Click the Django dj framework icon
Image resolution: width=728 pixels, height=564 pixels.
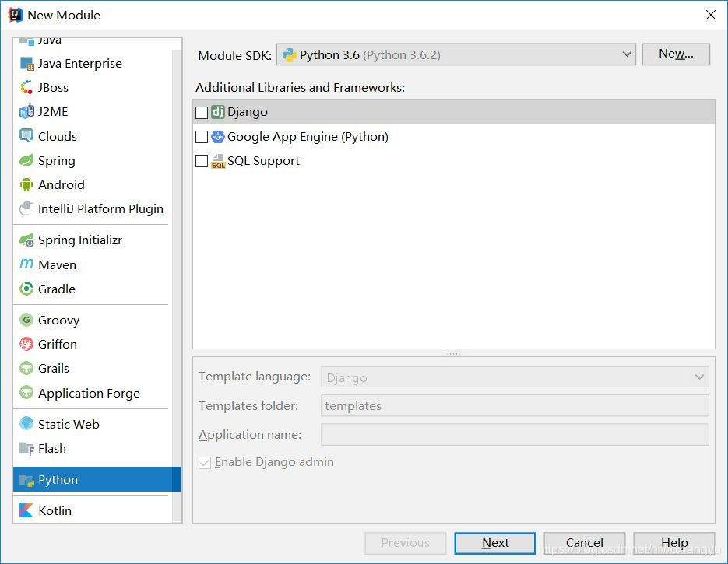tap(218, 112)
